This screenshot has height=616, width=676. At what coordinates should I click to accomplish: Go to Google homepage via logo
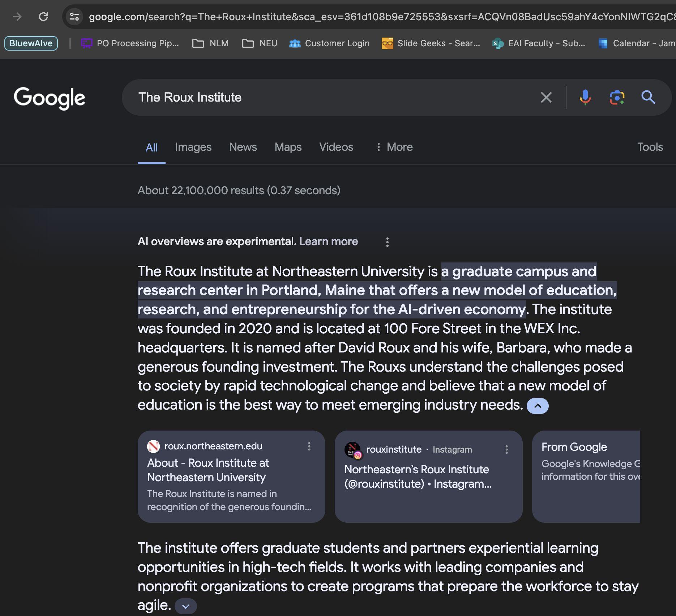(x=50, y=98)
